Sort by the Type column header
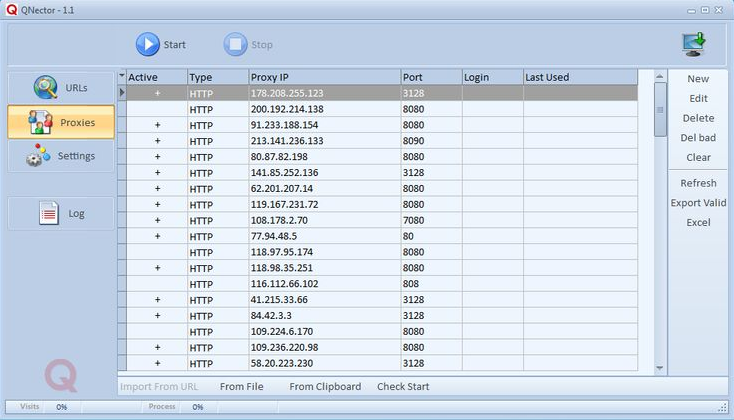Screen dimensions: 734x420 (218, 77)
